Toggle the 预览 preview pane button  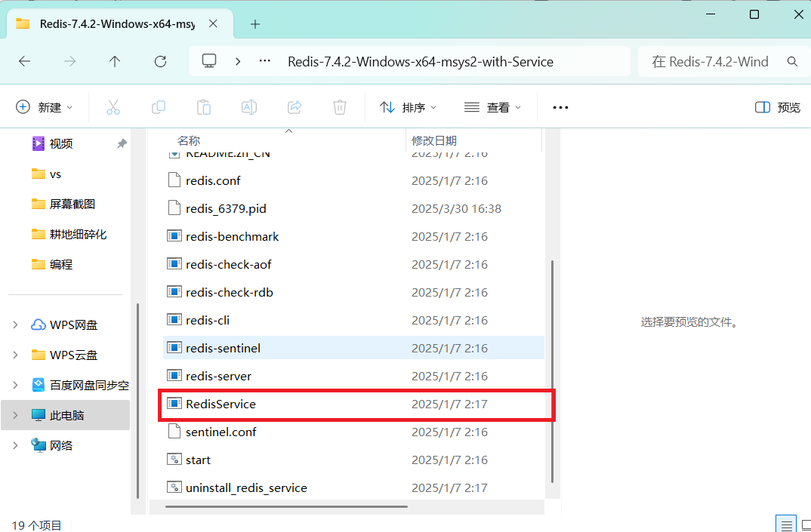click(x=777, y=107)
